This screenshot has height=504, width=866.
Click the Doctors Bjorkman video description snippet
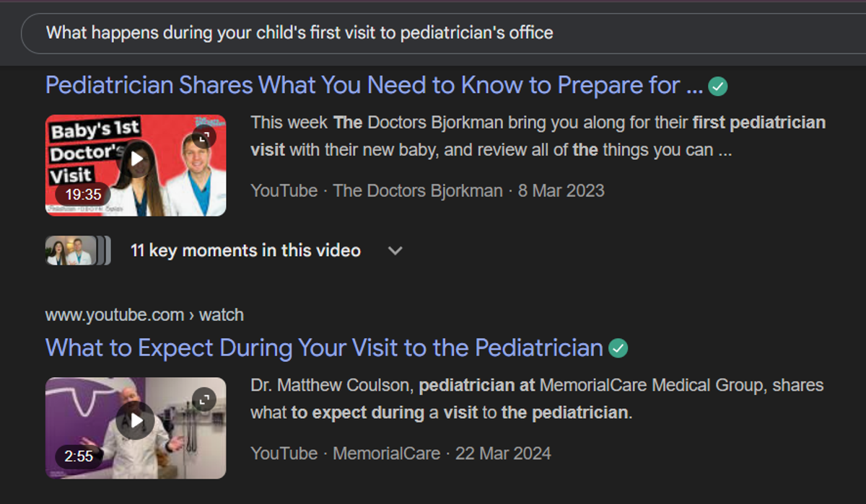coord(538,136)
